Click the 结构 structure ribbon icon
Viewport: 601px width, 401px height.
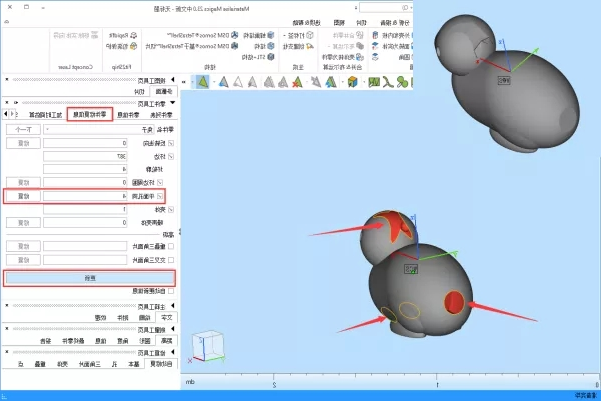pyautogui.click(x=271, y=46)
